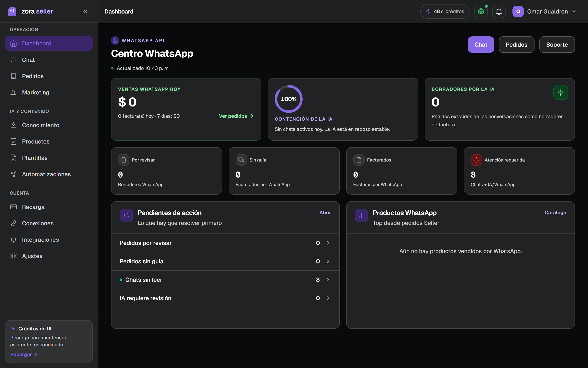Follow the Ver pedidos link
Image resolution: width=588 pixels, height=368 pixels.
point(236,116)
